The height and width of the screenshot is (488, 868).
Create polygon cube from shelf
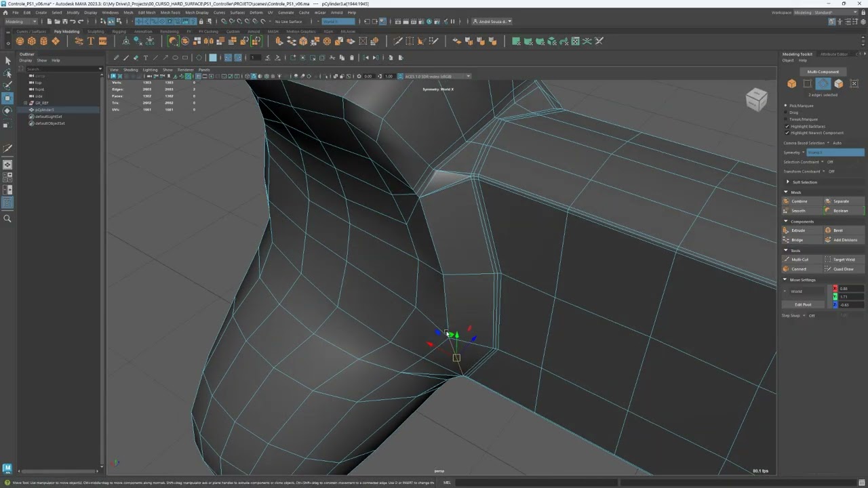[32, 41]
